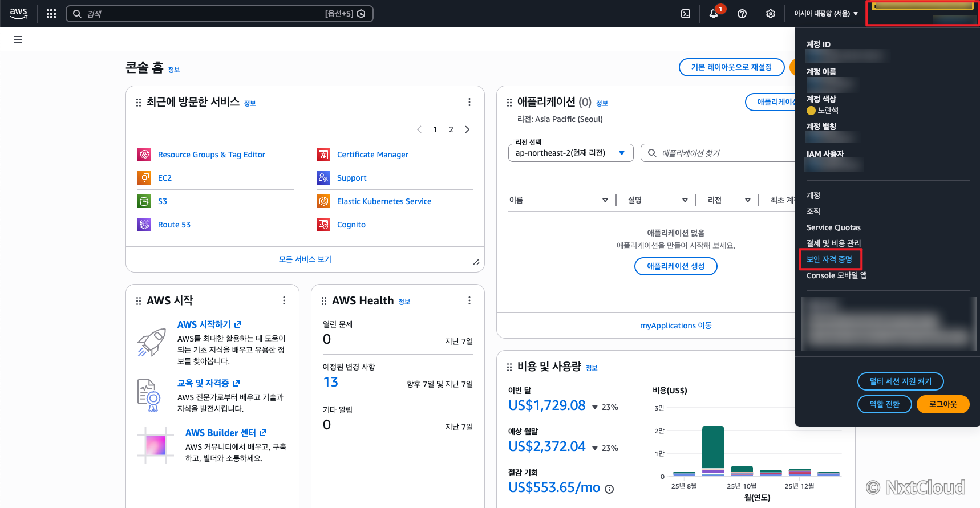This screenshot has height=508, width=980.
Task: Click the resize handle of recent services widget
Action: pos(476,262)
